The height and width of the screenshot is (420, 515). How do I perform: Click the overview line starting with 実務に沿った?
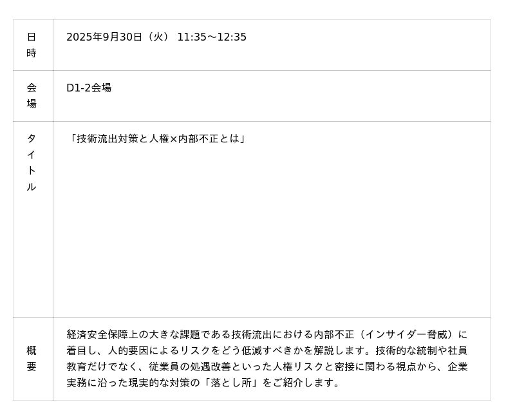pyautogui.click(x=203, y=383)
